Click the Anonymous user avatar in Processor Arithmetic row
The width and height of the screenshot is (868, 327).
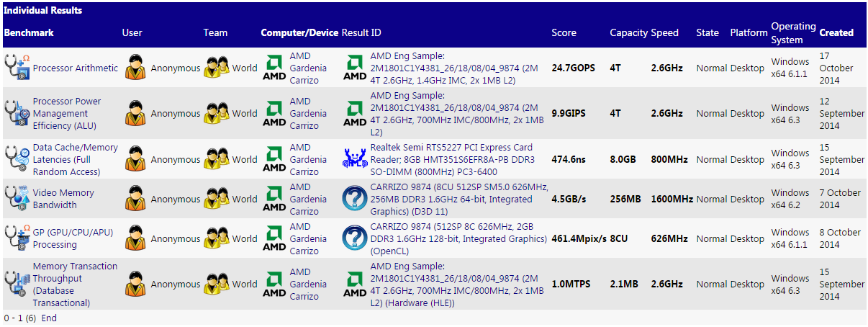pyautogui.click(x=135, y=68)
